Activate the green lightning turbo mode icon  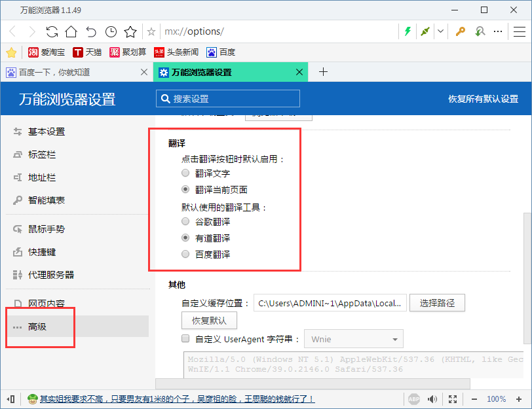[408, 31]
